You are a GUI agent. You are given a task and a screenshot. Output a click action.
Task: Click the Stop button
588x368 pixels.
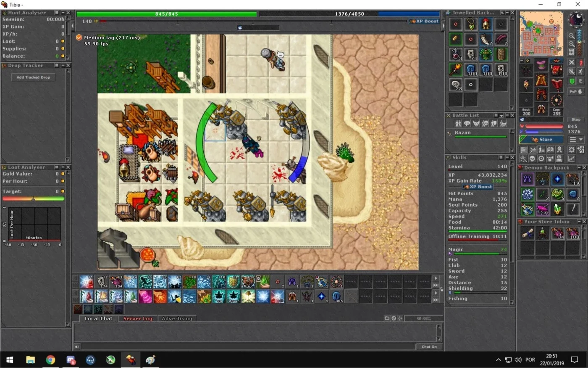point(576,119)
